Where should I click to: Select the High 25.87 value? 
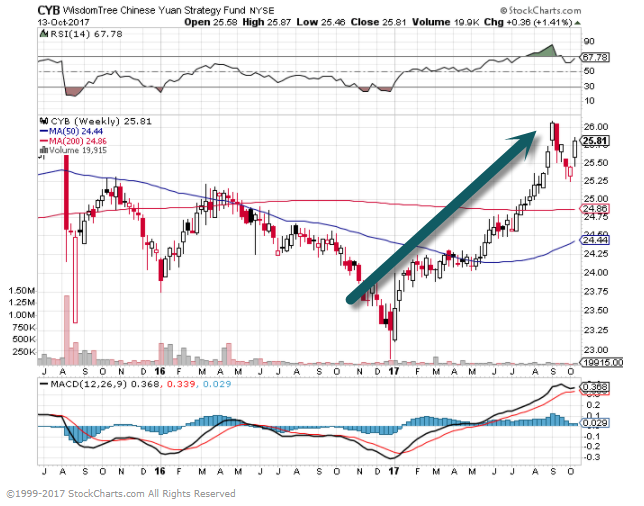pyautogui.click(x=267, y=22)
